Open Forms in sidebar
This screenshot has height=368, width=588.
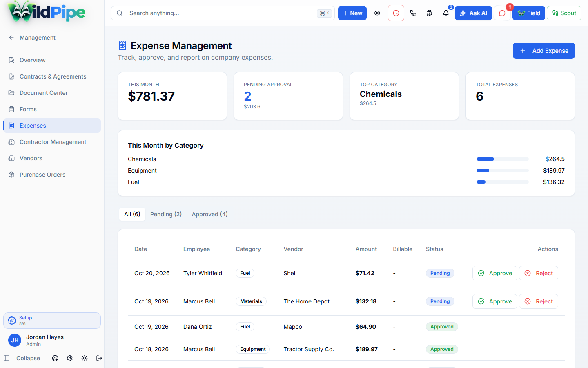pos(52,109)
